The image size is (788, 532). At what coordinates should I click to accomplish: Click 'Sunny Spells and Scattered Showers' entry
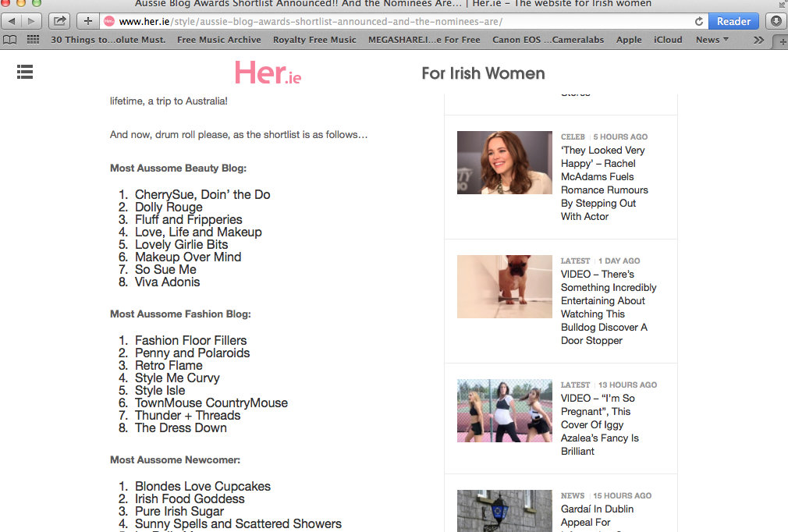(x=238, y=523)
